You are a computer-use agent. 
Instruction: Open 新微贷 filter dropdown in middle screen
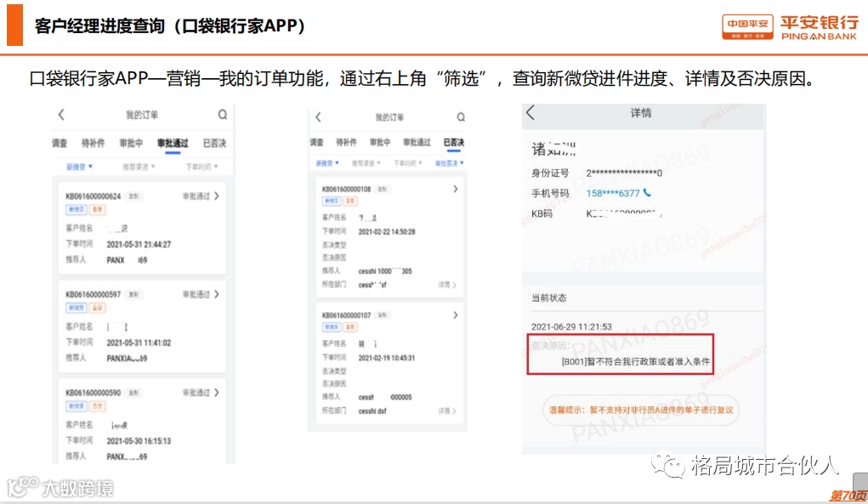tap(326, 163)
